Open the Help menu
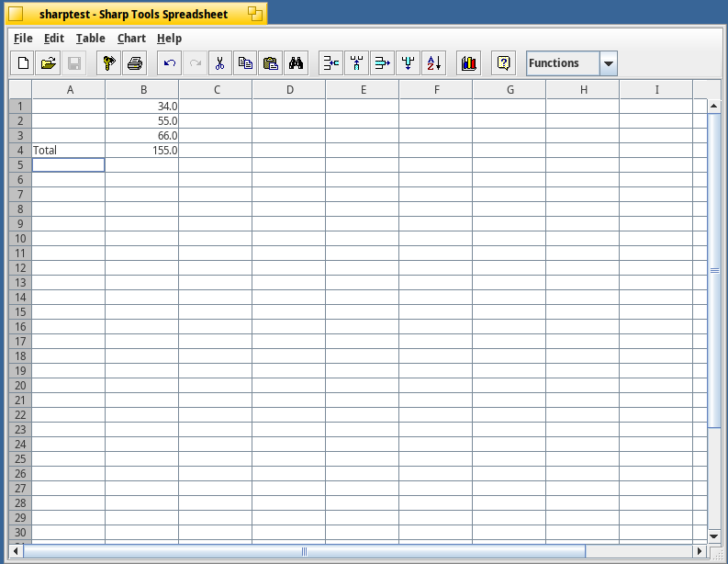 (x=169, y=38)
